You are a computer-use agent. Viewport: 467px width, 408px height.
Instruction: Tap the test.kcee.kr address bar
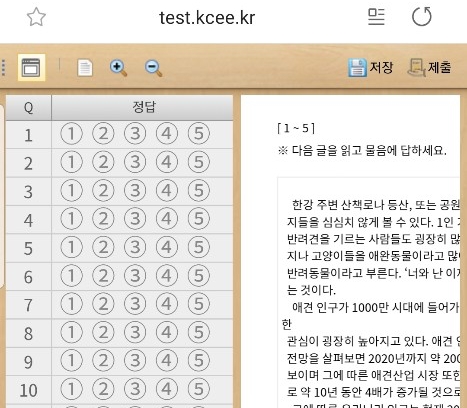207,17
